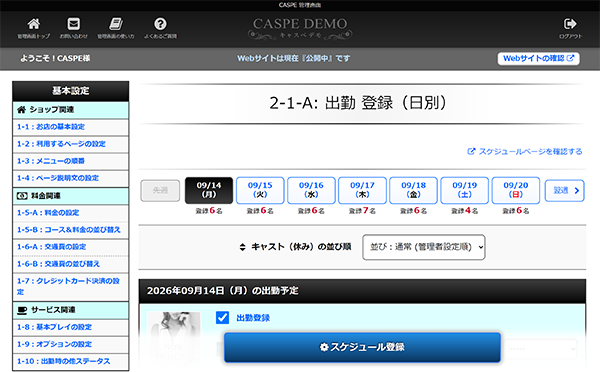Open スケジュールページを確認する link
Image resolution: width=600 pixels, height=372 pixels.
525,152
